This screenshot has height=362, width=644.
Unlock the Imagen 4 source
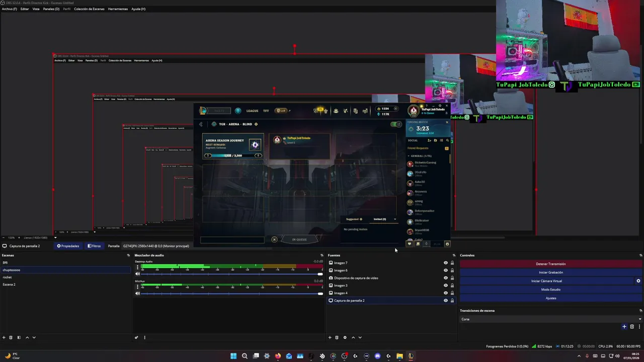452,293
